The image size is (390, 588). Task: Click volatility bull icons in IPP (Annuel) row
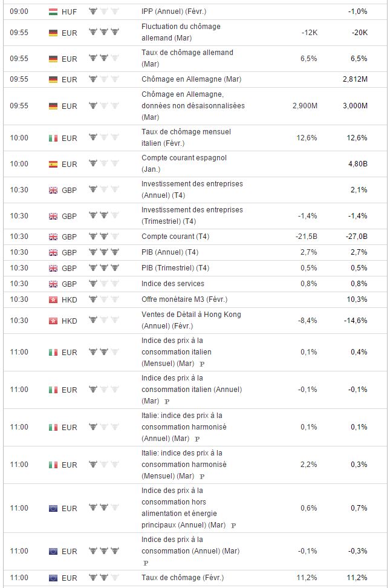[103, 11]
